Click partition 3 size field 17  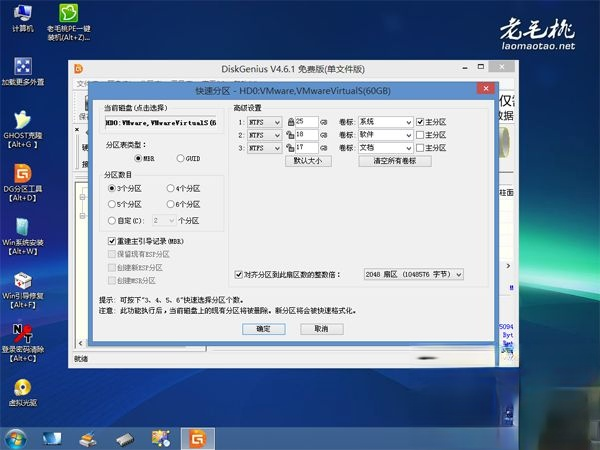click(307, 147)
